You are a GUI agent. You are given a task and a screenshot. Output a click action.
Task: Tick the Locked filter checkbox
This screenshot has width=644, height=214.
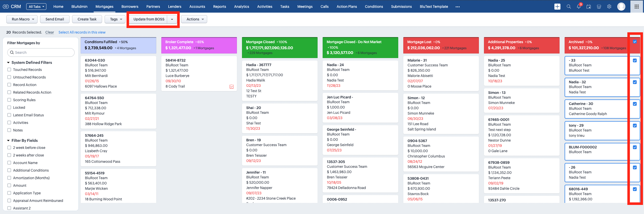(9, 108)
